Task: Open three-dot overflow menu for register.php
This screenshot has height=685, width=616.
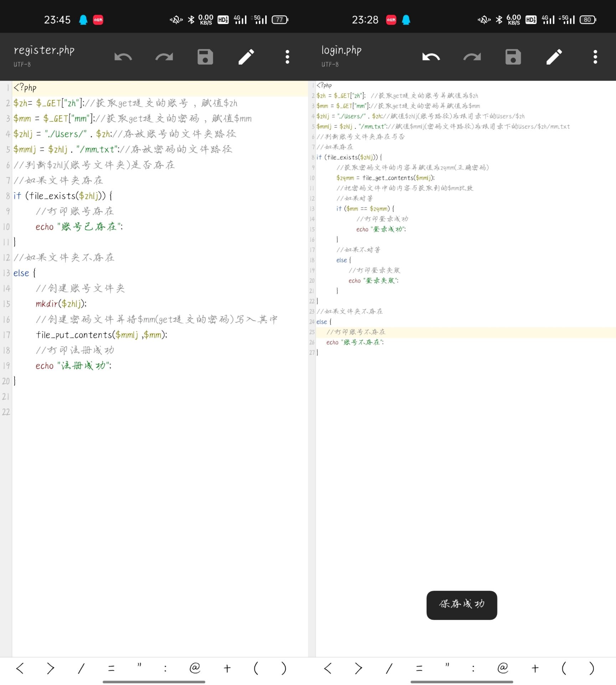Action: [x=287, y=57]
